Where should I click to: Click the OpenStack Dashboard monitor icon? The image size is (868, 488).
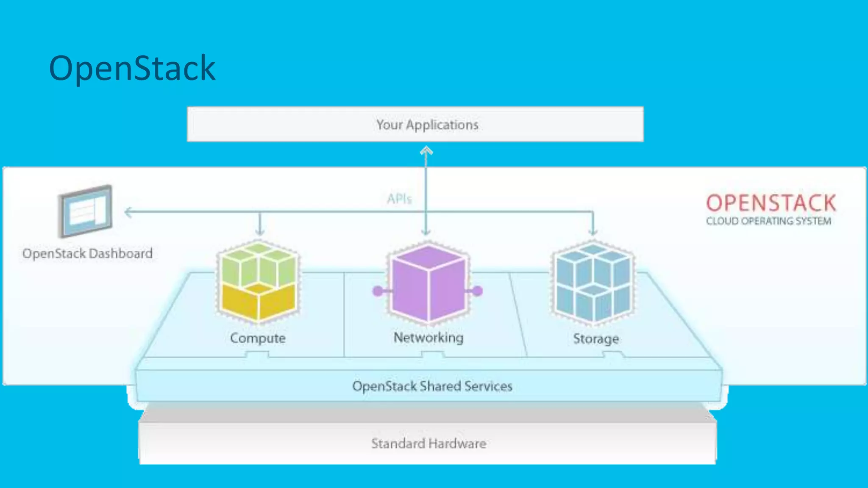point(86,211)
